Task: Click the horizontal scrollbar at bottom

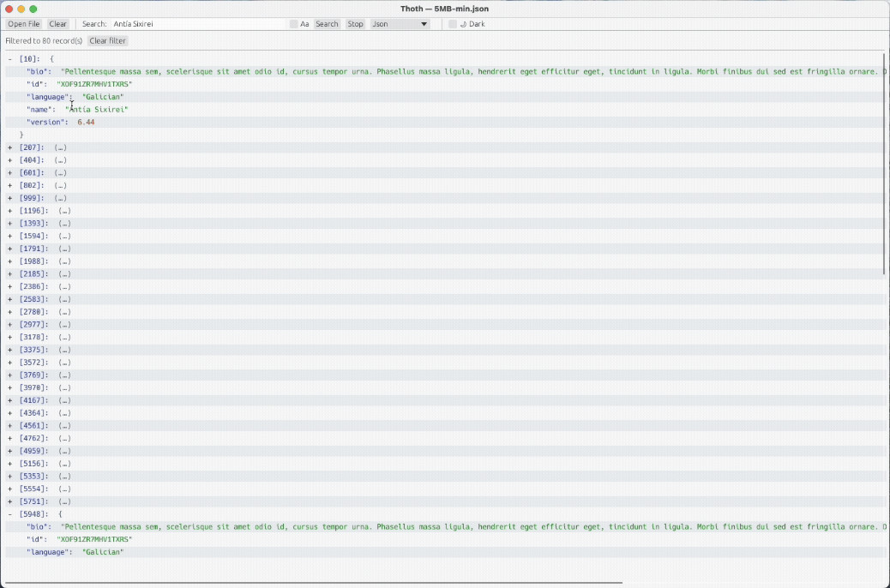Action: [x=313, y=583]
